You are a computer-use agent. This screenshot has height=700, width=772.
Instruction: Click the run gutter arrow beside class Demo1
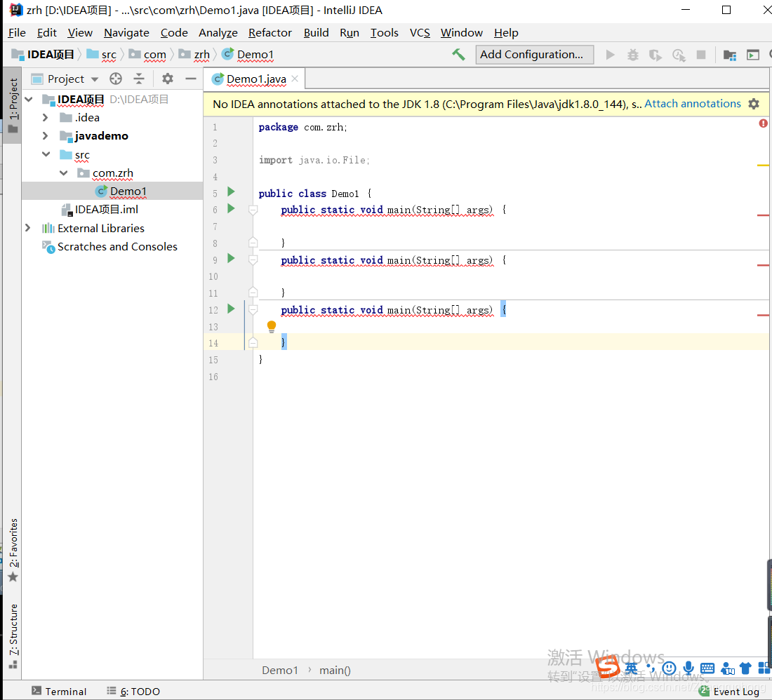click(231, 192)
